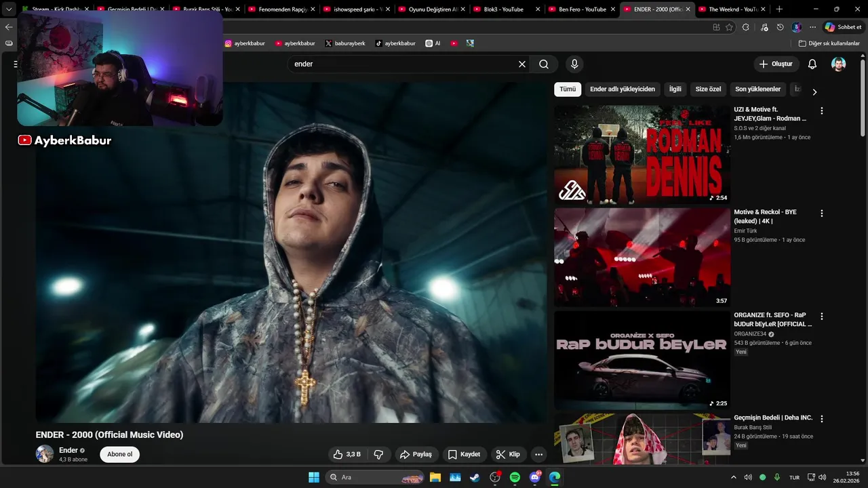Image resolution: width=868 pixels, height=488 pixels.
Task: Open more actions for Motive & Reckol BYE
Action: click(x=822, y=213)
